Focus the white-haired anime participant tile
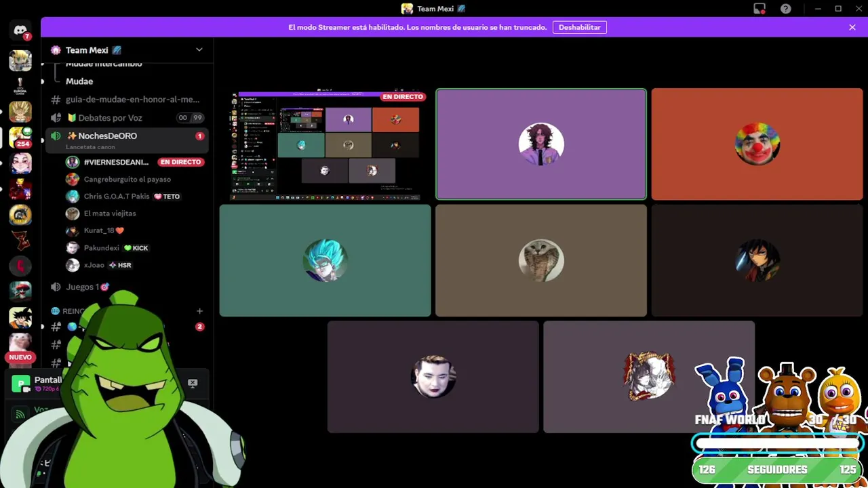This screenshot has height=488, width=868. click(x=649, y=377)
